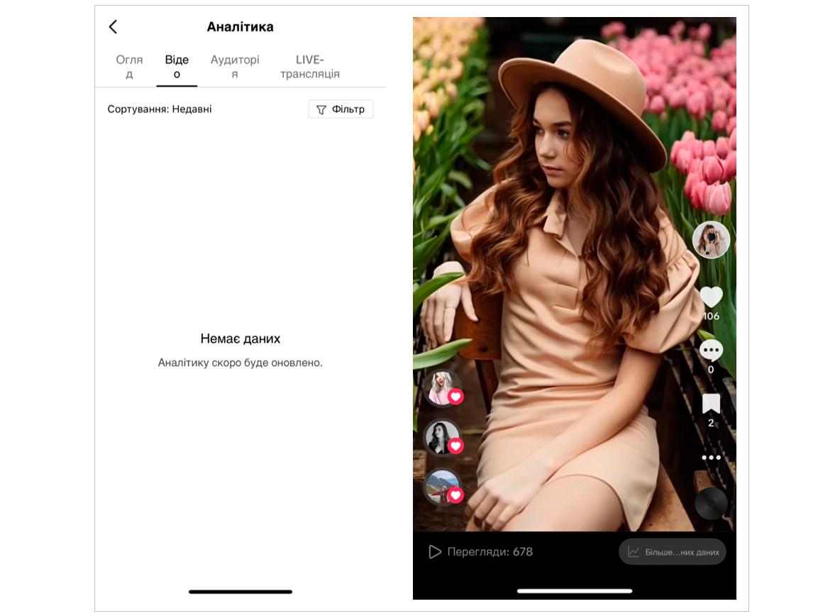
Task: Open the blonde-haired liker's avatar
Action: pyautogui.click(x=441, y=387)
